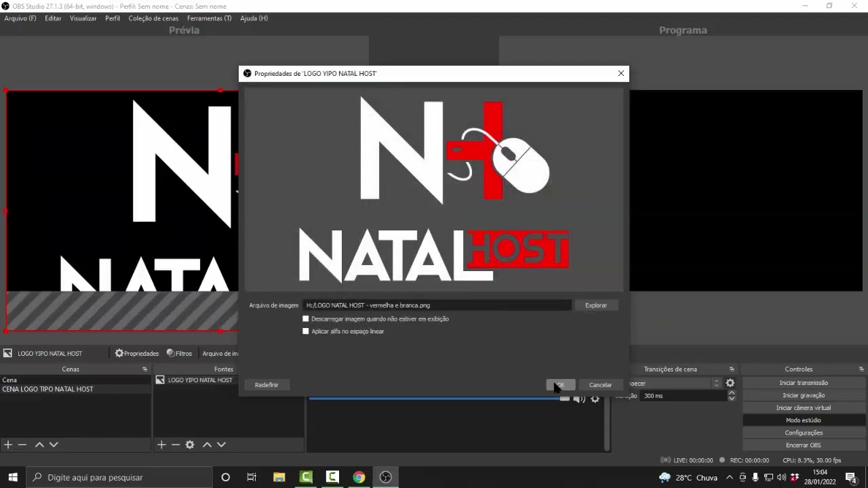Click the taskbar clock showing 15:04
The height and width of the screenshot is (488, 868).
820,477
